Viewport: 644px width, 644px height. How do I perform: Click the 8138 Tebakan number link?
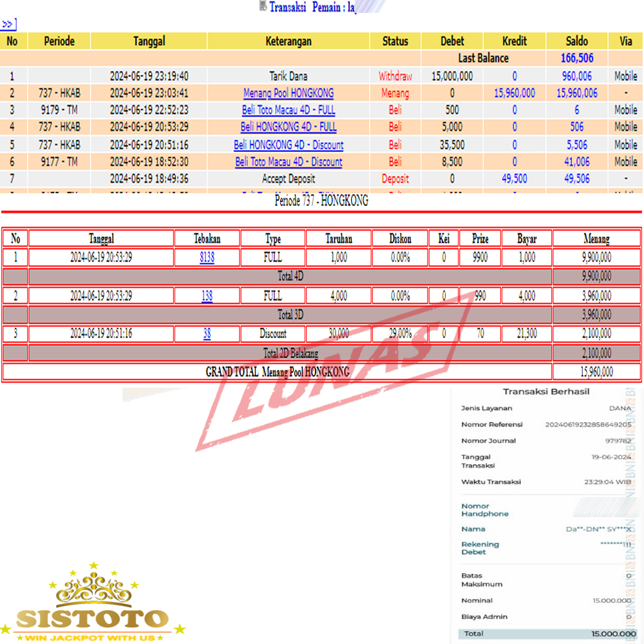click(207, 258)
